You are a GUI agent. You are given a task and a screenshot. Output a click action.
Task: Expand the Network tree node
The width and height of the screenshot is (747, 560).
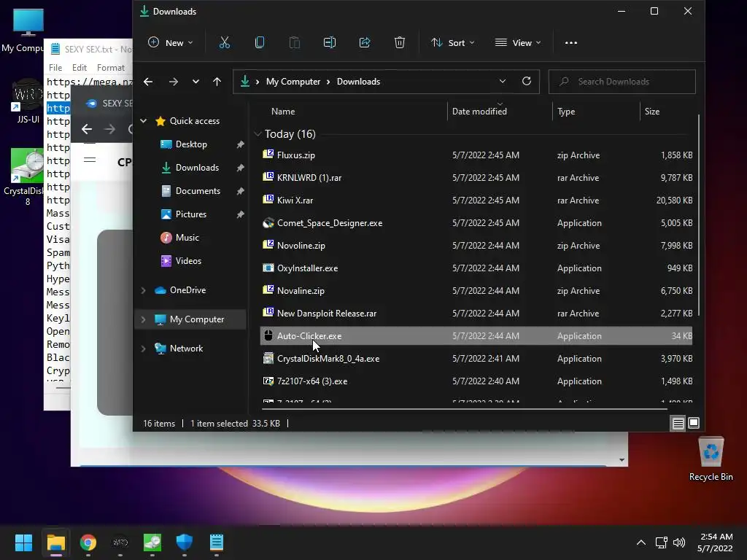(x=144, y=348)
